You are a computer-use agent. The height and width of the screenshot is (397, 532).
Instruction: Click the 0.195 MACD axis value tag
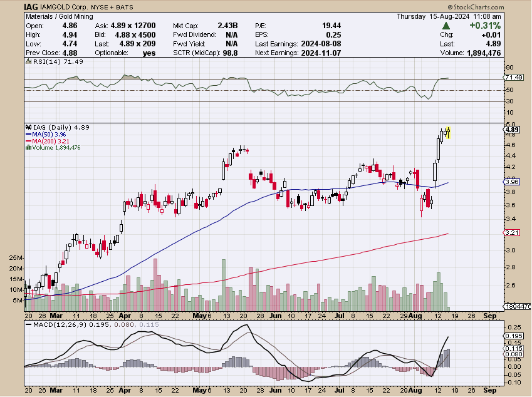pyautogui.click(x=514, y=336)
